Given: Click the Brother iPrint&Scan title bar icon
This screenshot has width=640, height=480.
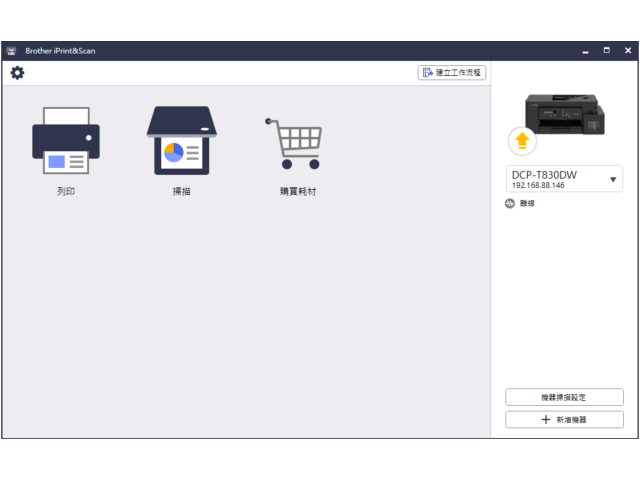Looking at the screenshot, I should [x=11, y=51].
